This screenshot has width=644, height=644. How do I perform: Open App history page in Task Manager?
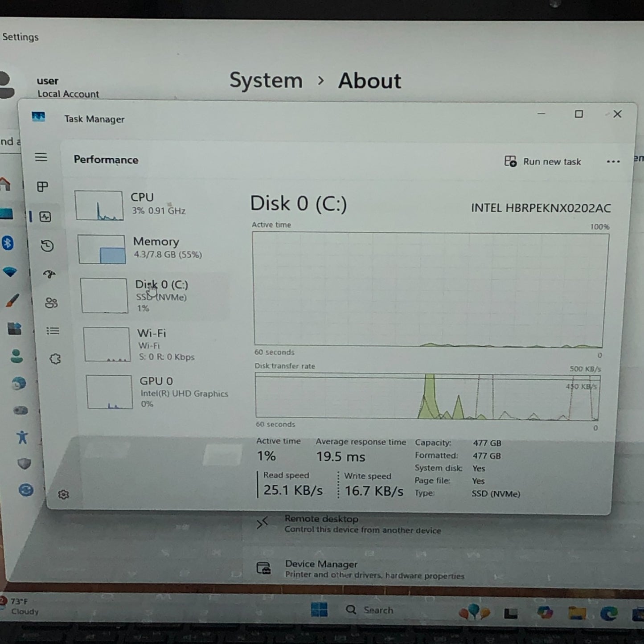(x=47, y=246)
